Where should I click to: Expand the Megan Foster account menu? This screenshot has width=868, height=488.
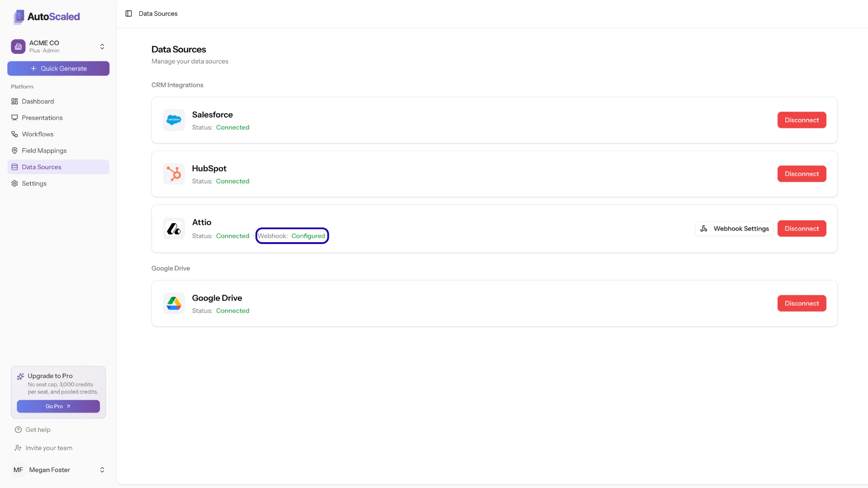[x=58, y=470]
